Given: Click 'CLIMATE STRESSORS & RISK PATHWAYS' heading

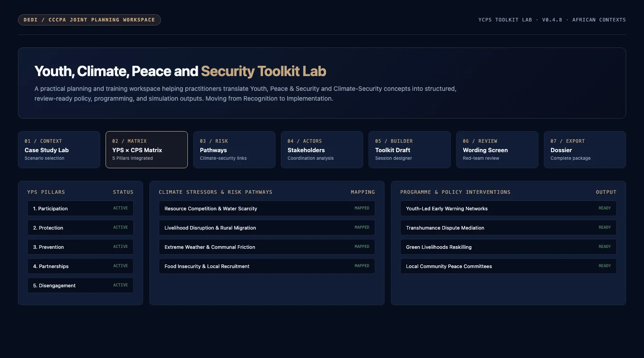Looking at the screenshot, I should pyautogui.click(x=216, y=192).
